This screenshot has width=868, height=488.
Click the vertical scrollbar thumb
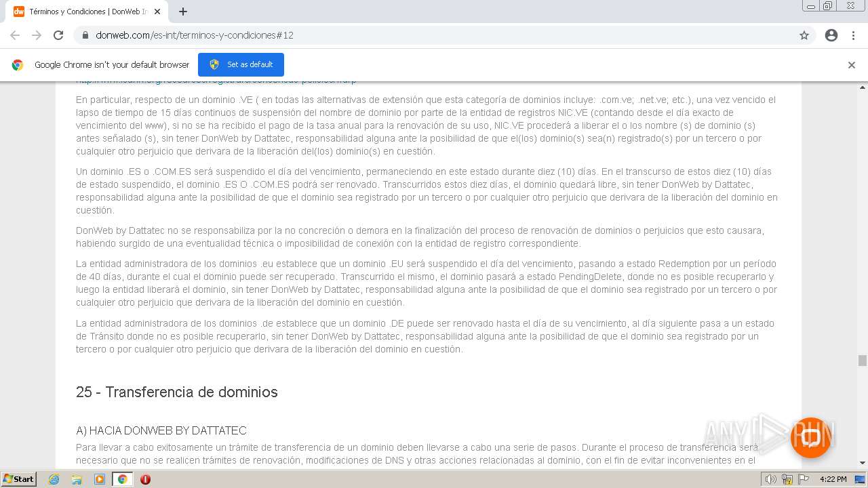tap(863, 361)
